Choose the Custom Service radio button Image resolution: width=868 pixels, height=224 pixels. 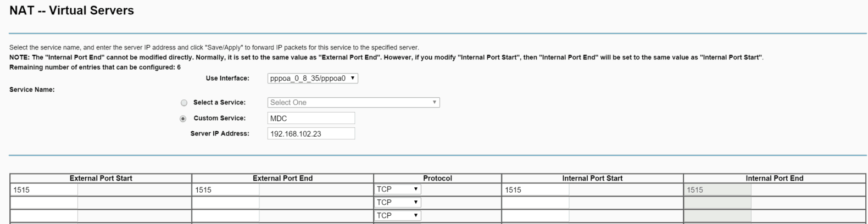tap(183, 119)
